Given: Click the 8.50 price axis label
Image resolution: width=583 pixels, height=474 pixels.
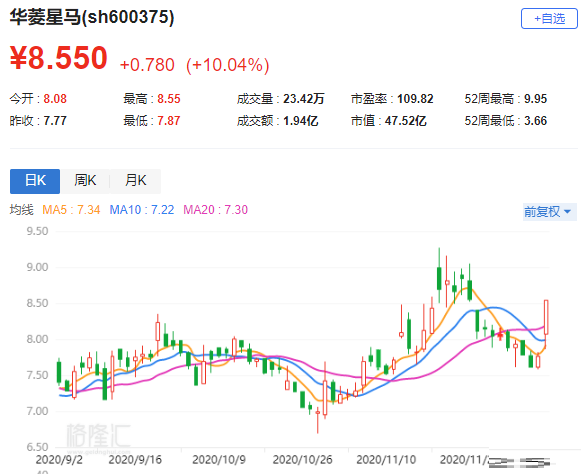Looking at the screenshot, I should [x=37, y=303].
